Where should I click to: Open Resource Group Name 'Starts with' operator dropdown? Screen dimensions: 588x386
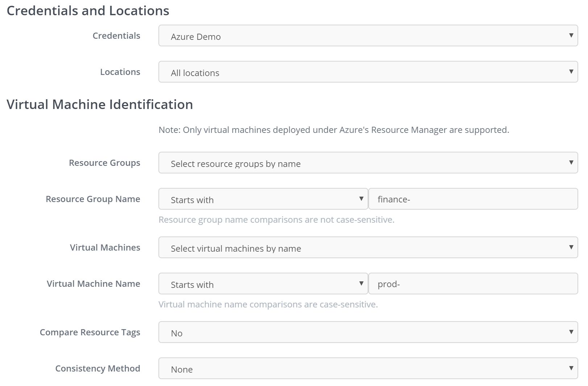coord(263,199)
